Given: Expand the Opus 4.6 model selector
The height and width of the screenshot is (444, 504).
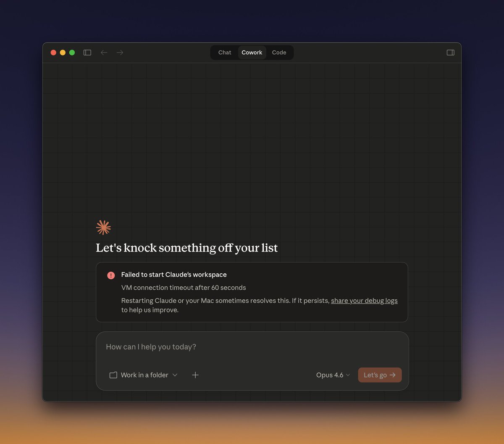Looking at the screenshot, I should (x=333, y=375).
